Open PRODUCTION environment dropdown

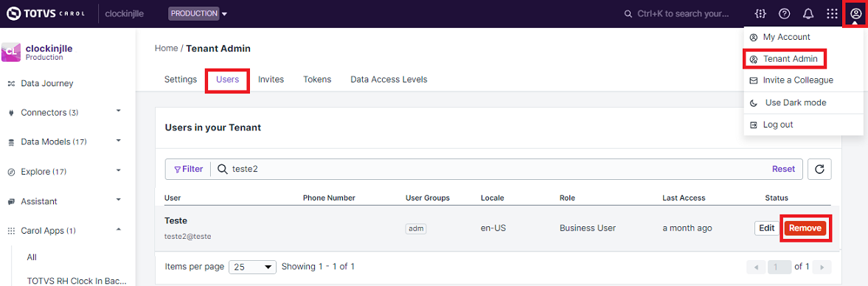198,14
